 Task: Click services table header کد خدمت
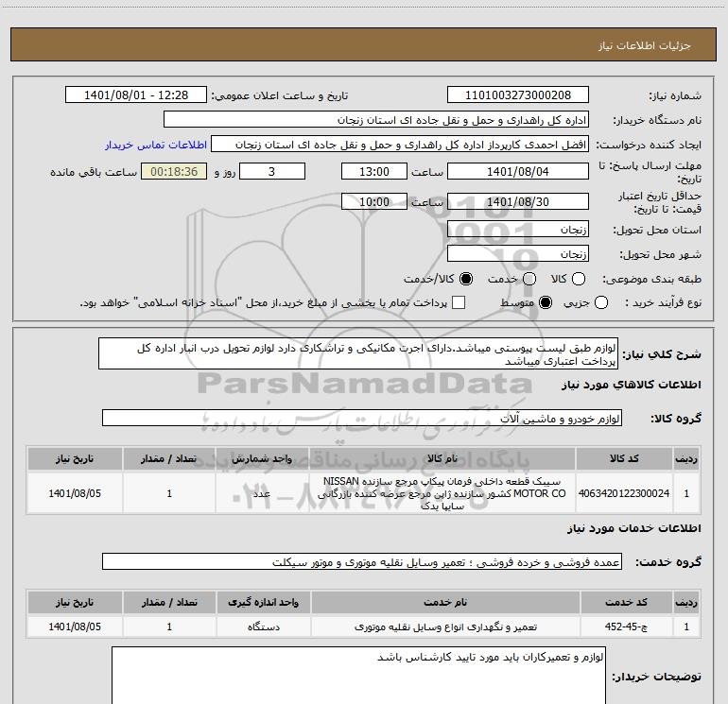[626, 602]
